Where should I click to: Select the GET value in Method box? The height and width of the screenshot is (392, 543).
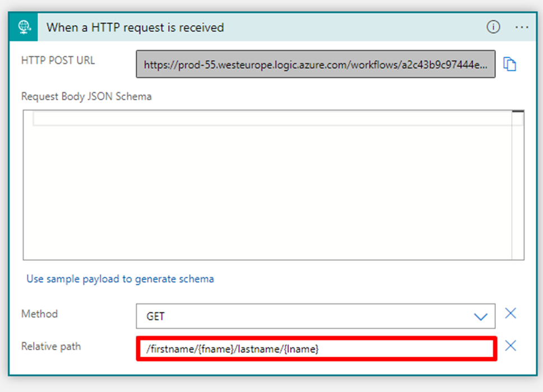pyautogui.click(x=156, y=317)
